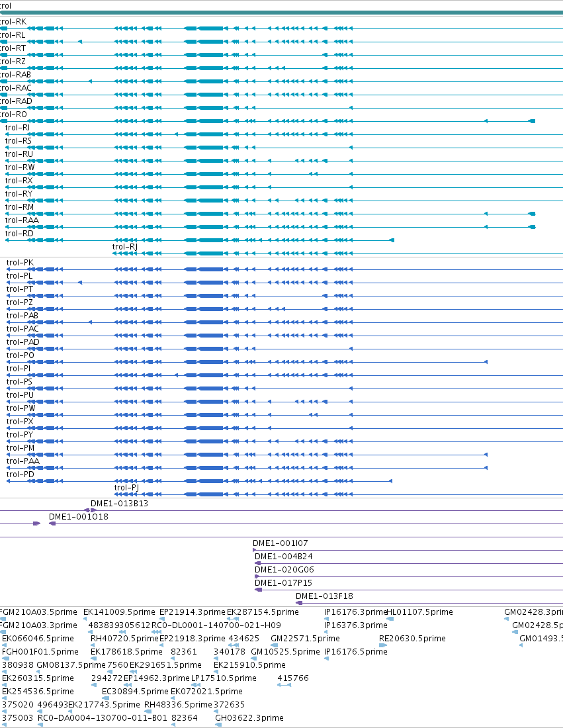Pick protein label trol-PT
Image resolution: width=563 pixels, height=728 pixels.
pos(20,289)
